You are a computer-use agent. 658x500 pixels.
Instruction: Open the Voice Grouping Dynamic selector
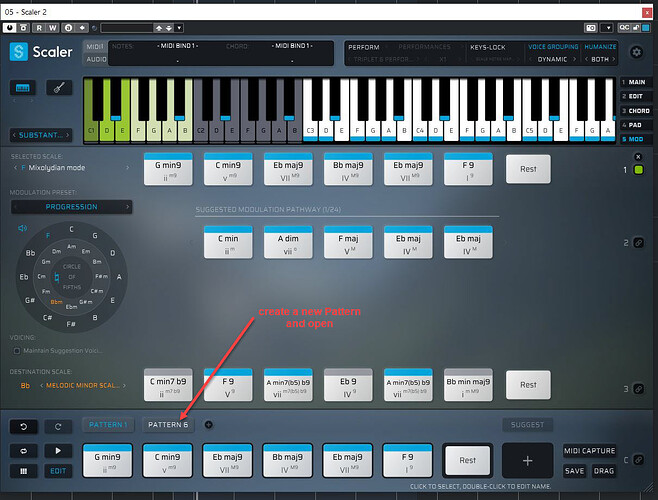[x=552, y=59]
